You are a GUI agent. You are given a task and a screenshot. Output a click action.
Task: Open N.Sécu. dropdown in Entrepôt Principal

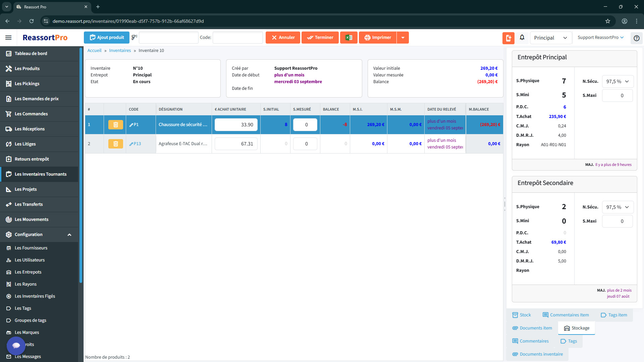click(618, 81)
